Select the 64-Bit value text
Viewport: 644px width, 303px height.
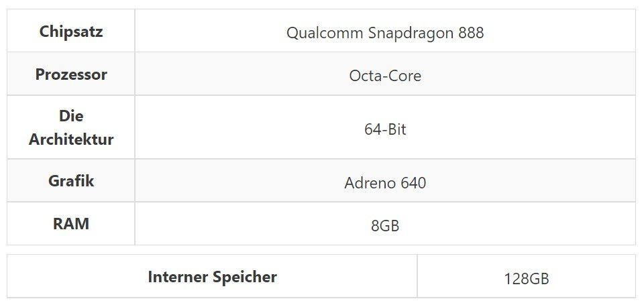click(385, 129)
